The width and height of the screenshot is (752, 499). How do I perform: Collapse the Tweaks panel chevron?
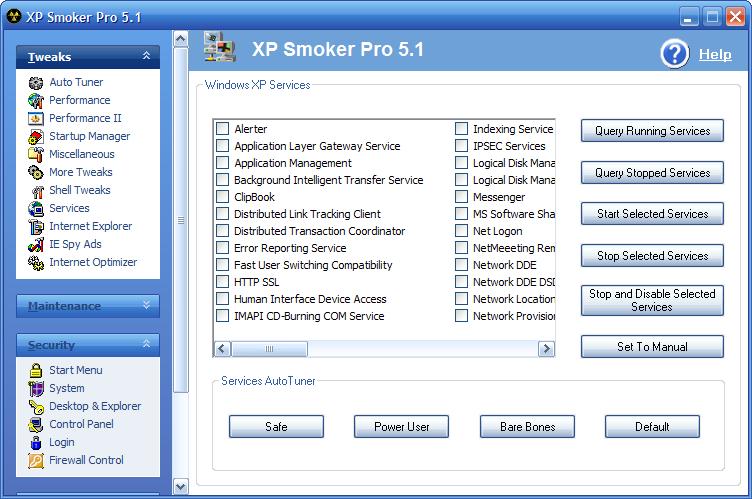pos(146,56)
